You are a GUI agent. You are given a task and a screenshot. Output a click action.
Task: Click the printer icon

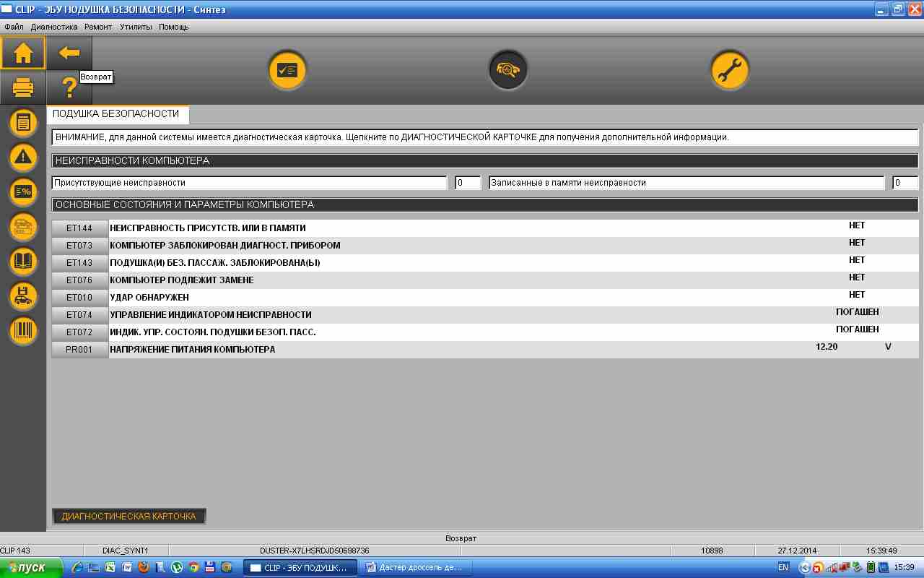click(23, 88)
